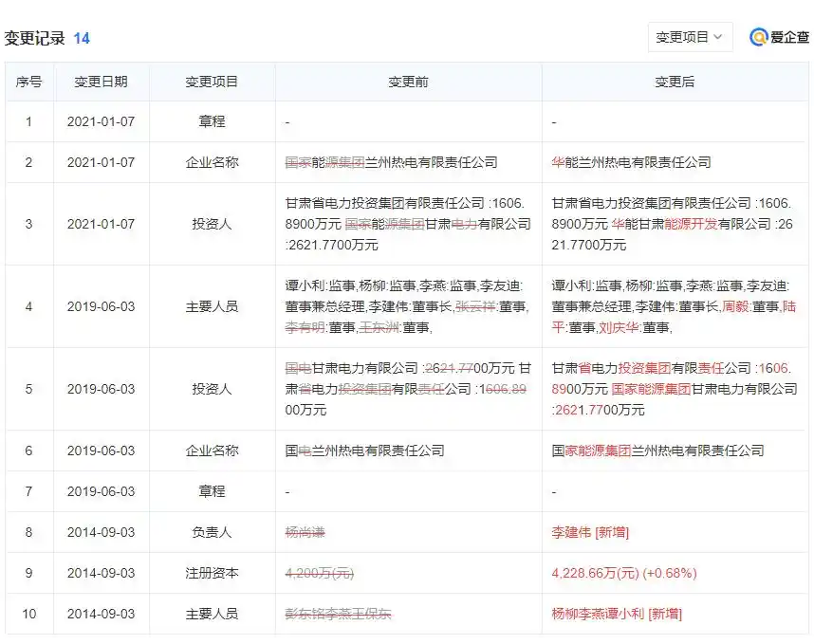Viewport: 814px width, 644px height.
Task: Click sequence number 6 in the table
Action: [29, 451]
